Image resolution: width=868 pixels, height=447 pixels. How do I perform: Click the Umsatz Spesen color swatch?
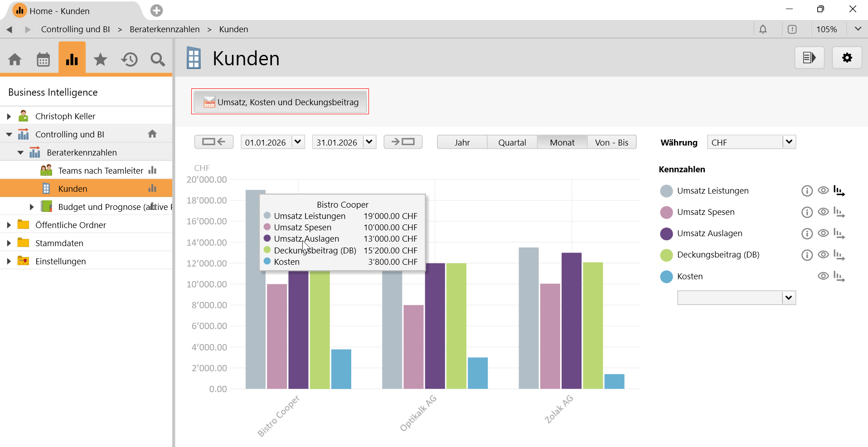(666, 212)
